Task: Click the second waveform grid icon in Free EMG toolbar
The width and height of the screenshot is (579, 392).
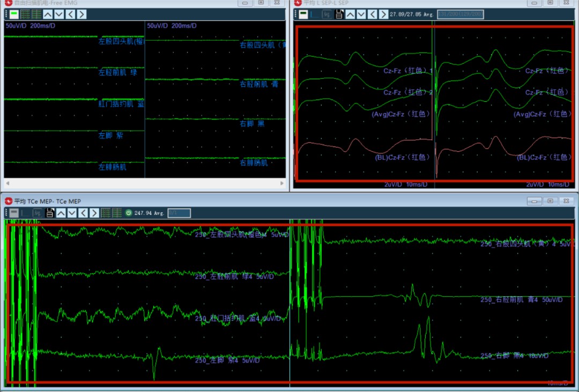Action: click(36, 14)
